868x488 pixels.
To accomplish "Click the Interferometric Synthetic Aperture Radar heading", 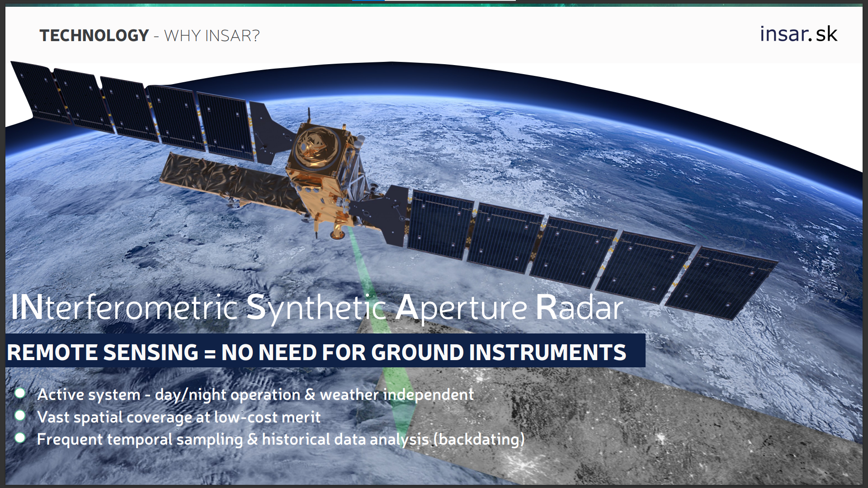I will click(x=316, y=308).
